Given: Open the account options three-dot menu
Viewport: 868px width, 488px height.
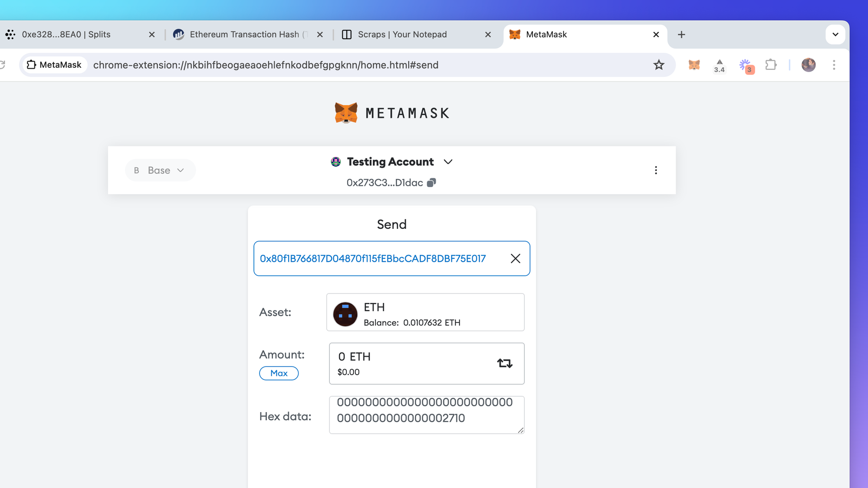Looking at the screenshot, I should pos(656,170).
